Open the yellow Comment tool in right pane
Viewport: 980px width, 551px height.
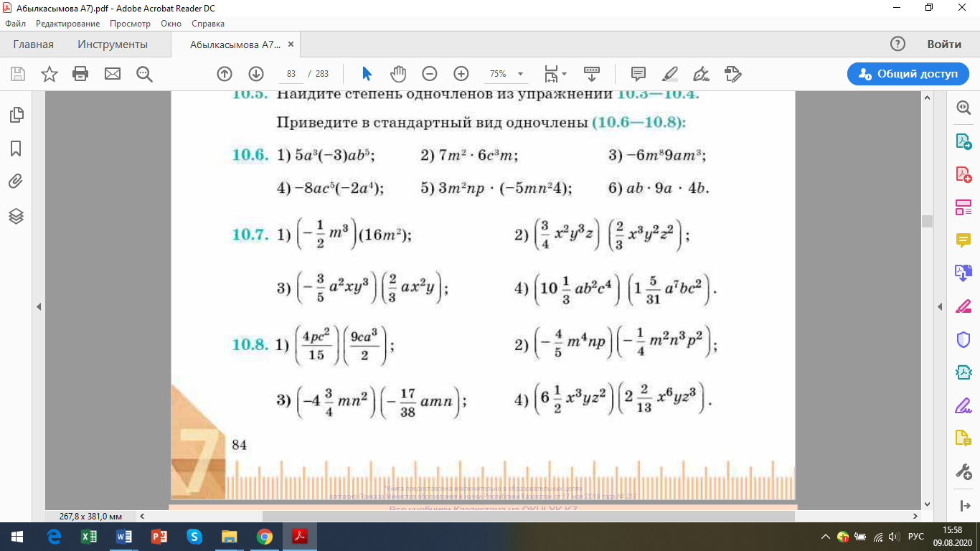click(963, 240)
